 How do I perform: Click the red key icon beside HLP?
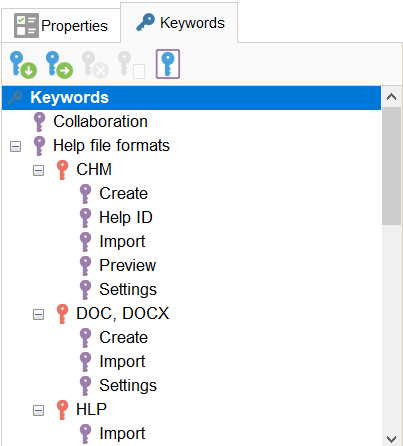click(x=62, y=410)
